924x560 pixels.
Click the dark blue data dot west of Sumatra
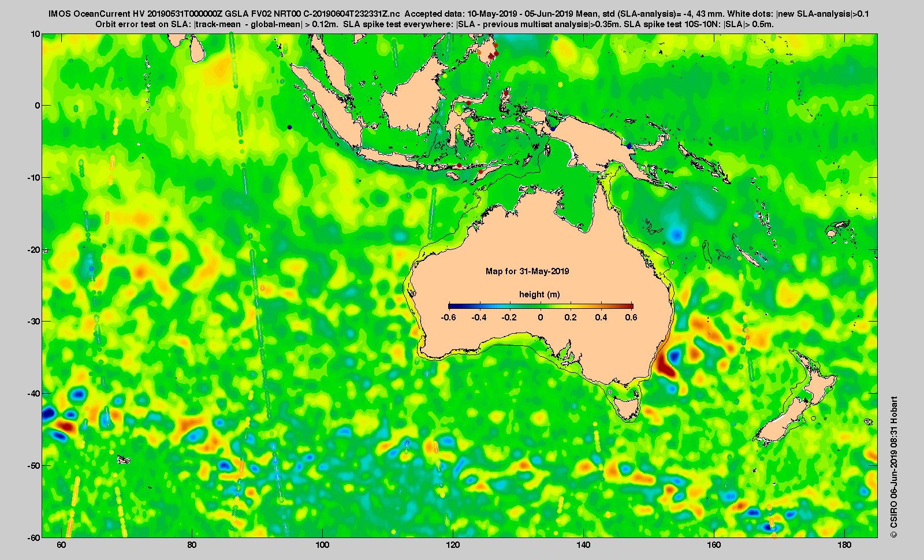pyautogui.click(x=289, y=127)
